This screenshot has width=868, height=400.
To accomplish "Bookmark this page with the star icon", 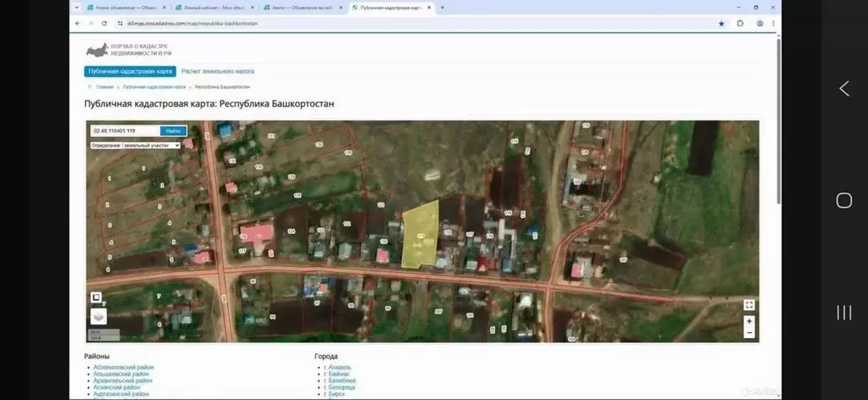I will (x=721, y=23).
